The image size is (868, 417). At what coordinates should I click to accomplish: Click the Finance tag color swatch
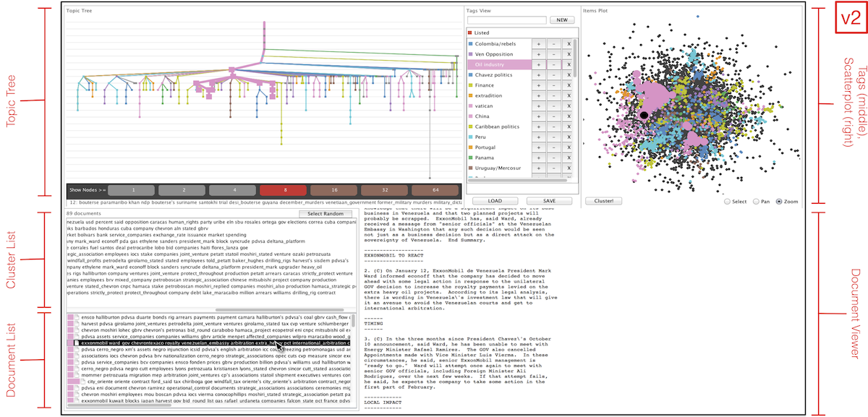(470, 85)
